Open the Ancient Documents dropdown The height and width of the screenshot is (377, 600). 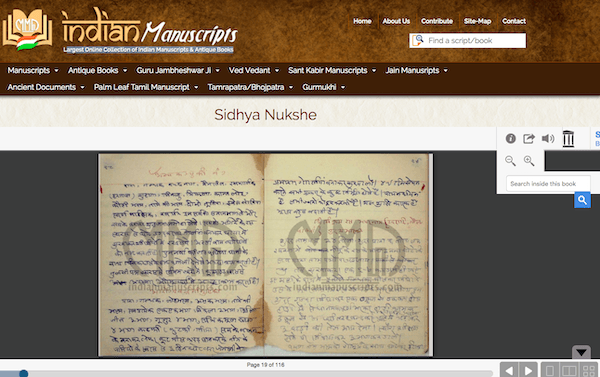click(46, 87)
